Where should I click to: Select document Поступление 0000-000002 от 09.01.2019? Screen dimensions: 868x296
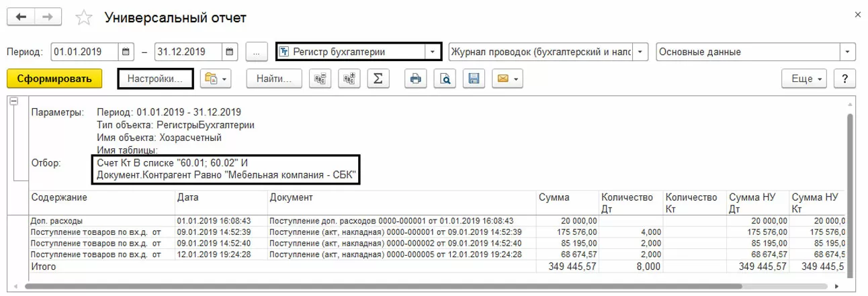point(402,243)
